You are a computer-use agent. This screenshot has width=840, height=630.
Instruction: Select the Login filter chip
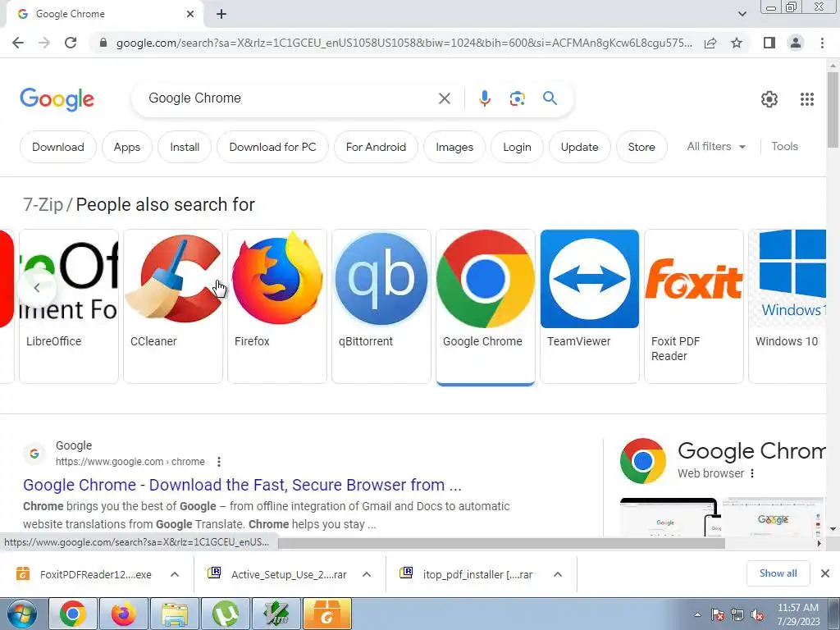(x=517, y=147)
